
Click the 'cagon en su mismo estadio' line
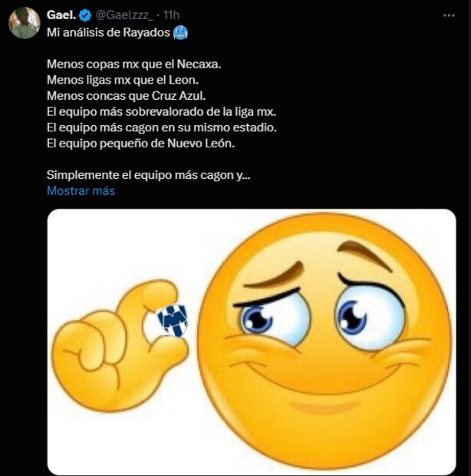pyautogui.click(x=161, y=127)
